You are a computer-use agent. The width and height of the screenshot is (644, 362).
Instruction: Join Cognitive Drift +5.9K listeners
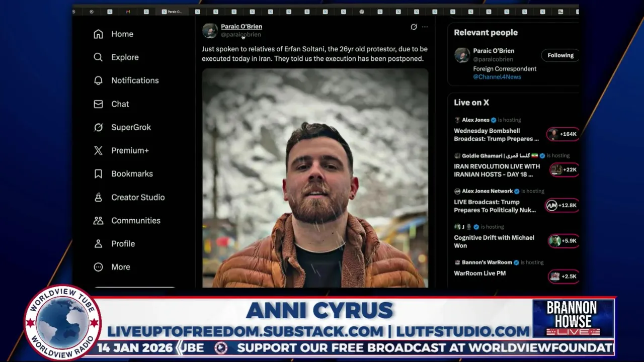pyautogui.click(x=563, y=241)
